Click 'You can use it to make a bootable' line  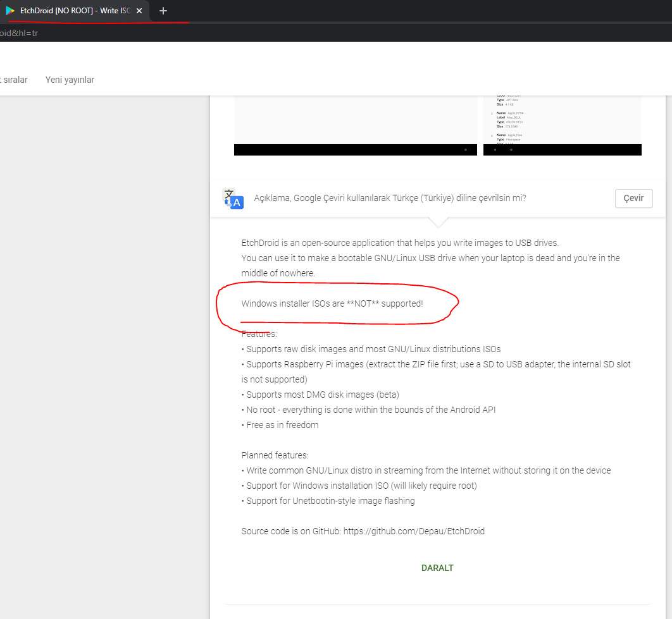pyautogui.click(x=430, y=265)
